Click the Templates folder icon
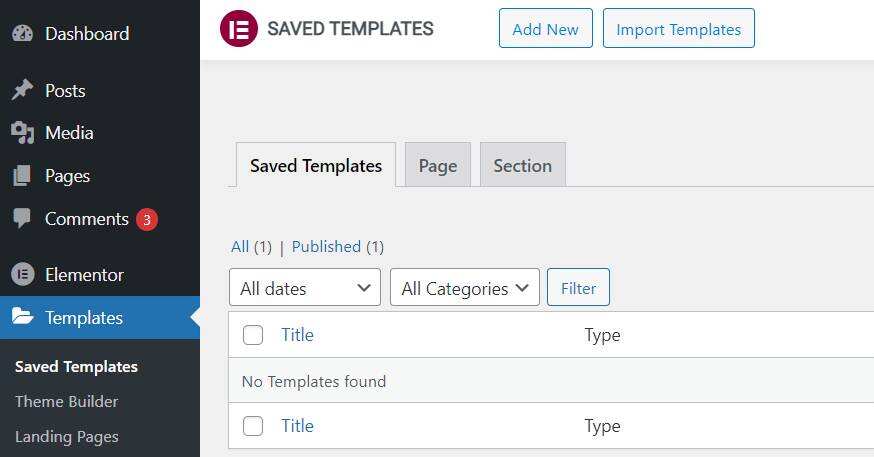This screenshot has height=457, width=874. 22,318
